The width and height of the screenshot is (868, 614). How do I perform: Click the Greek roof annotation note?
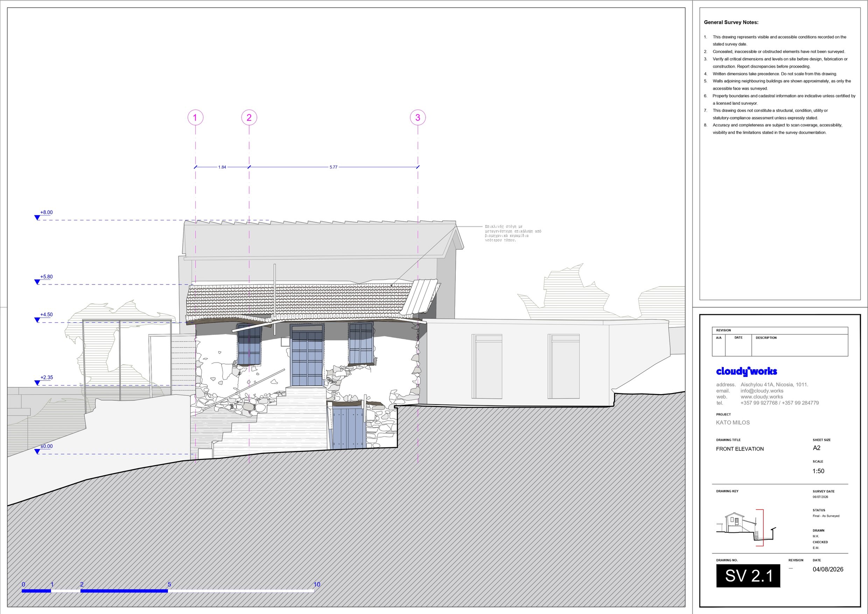(x=513, y=233)
